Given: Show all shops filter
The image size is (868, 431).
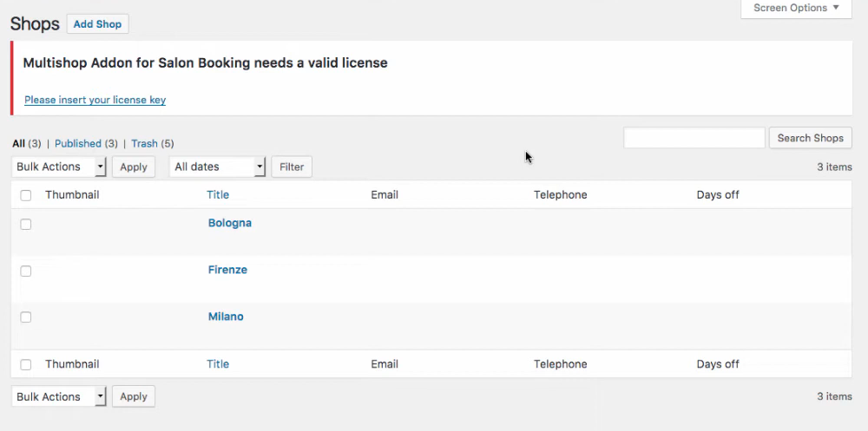Looking at the screenshot, I should tap(18, 144).
